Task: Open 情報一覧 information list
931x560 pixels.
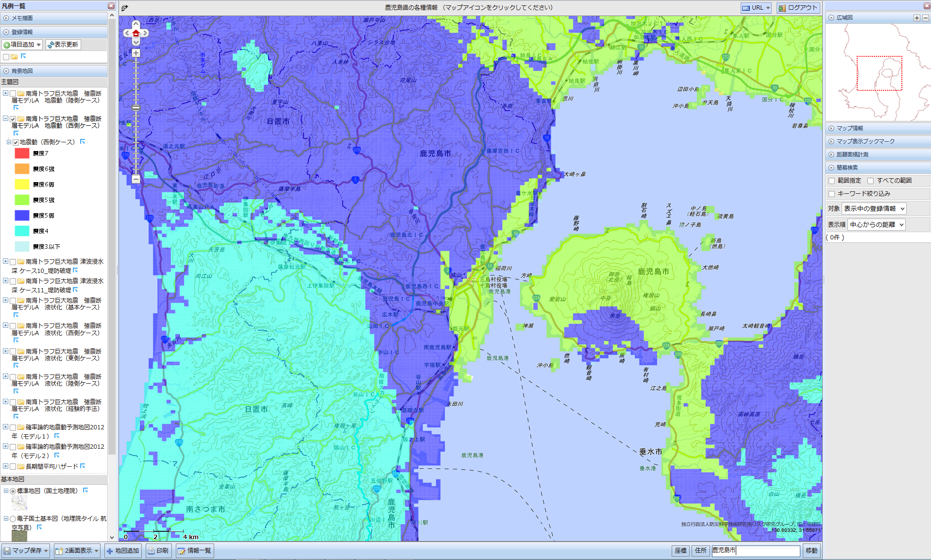Action: 194,551
